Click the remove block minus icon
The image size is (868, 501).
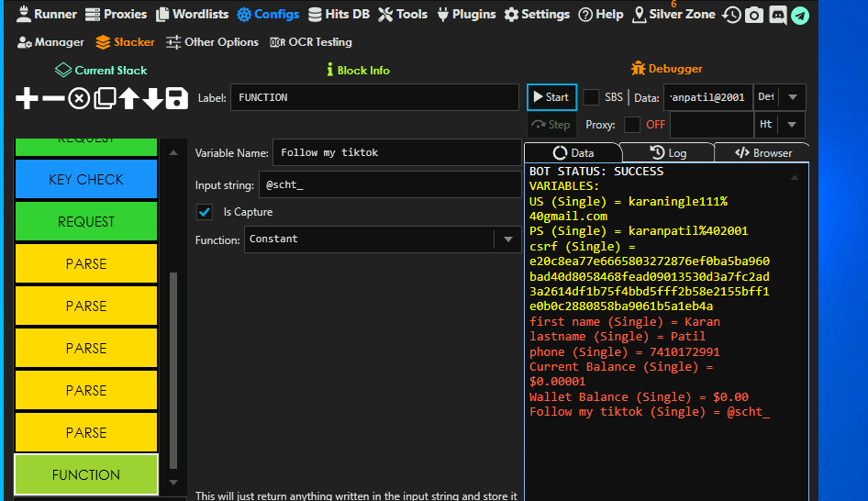54,99
